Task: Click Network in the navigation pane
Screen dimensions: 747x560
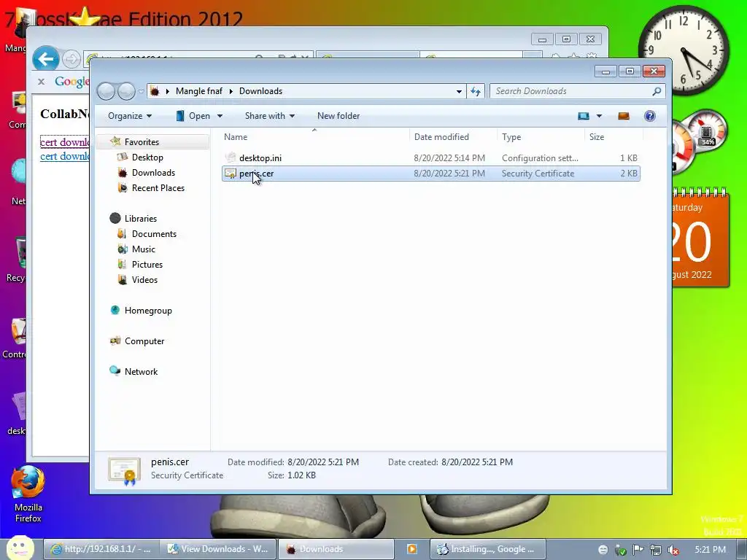Action: click(x=141, y=371)
